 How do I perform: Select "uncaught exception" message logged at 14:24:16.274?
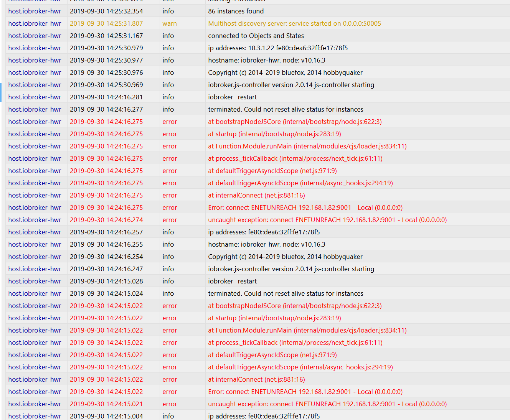[327, 220]
